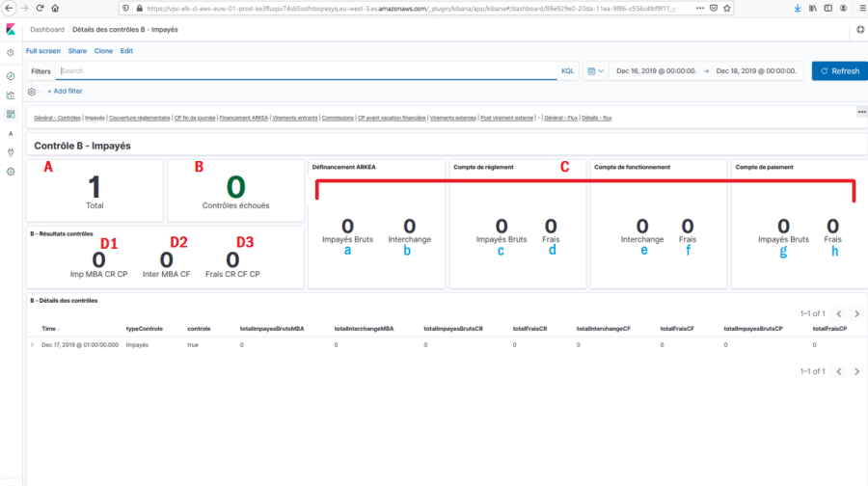The image size is (868, 486).
Task: Open Discover via the compass icon
Action: coord(10,75)
